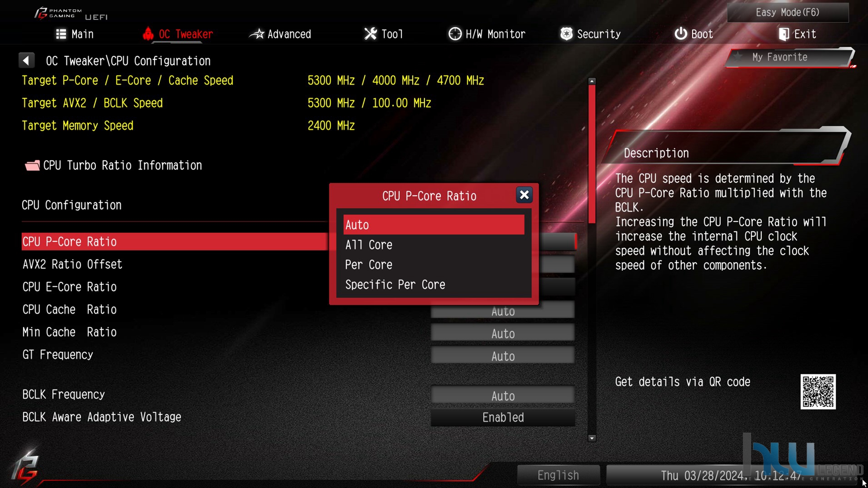This screenshot has width=868, height=488.
Task: Click the back arrow icon beside breadcrumb
Action: [26, 60]
